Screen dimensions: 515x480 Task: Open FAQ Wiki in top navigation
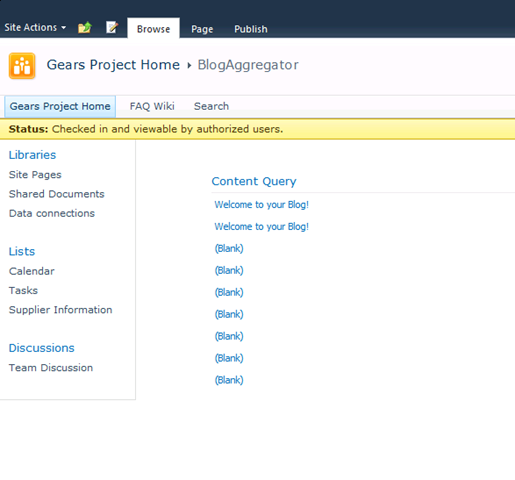152,106
